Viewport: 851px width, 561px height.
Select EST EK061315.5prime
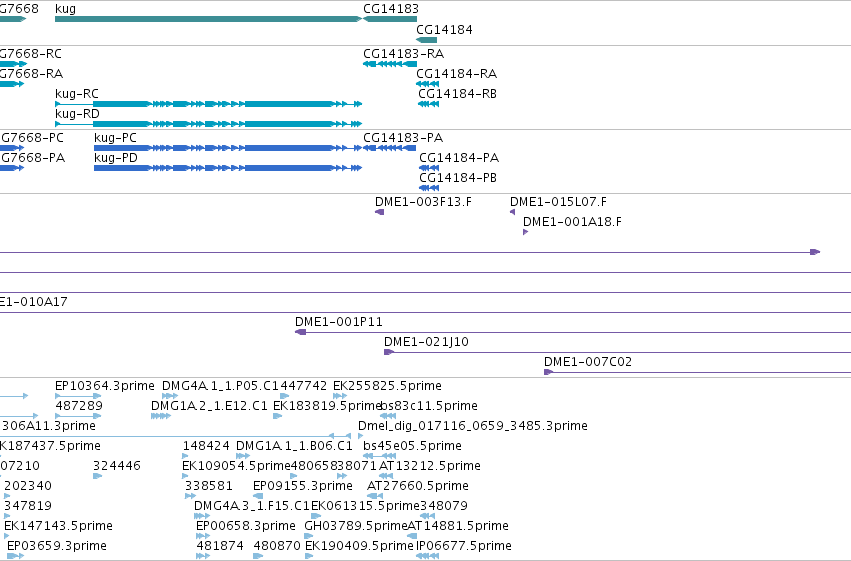315,516
